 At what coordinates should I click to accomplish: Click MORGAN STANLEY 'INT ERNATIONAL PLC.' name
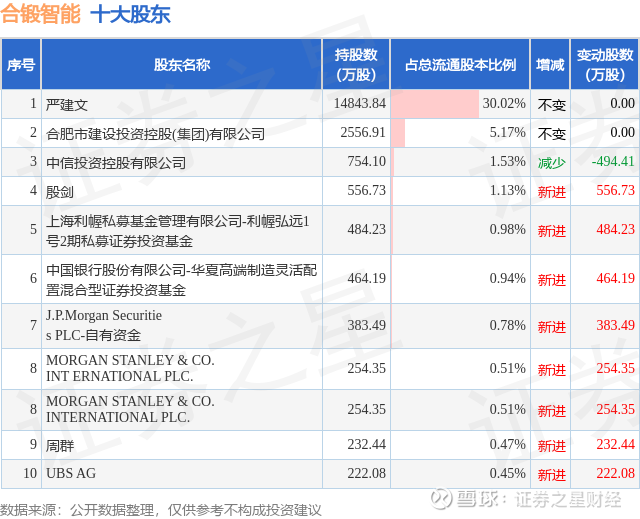[x=130, y=368]
